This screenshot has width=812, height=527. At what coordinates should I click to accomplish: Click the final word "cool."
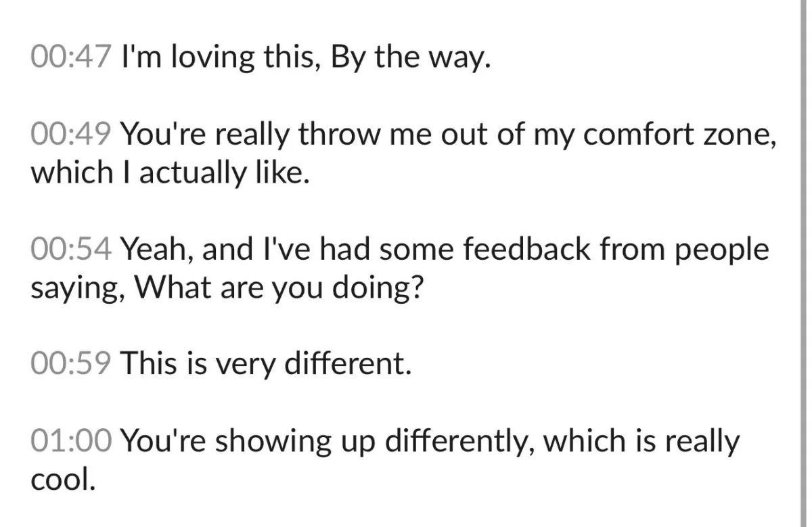point(62,479)
